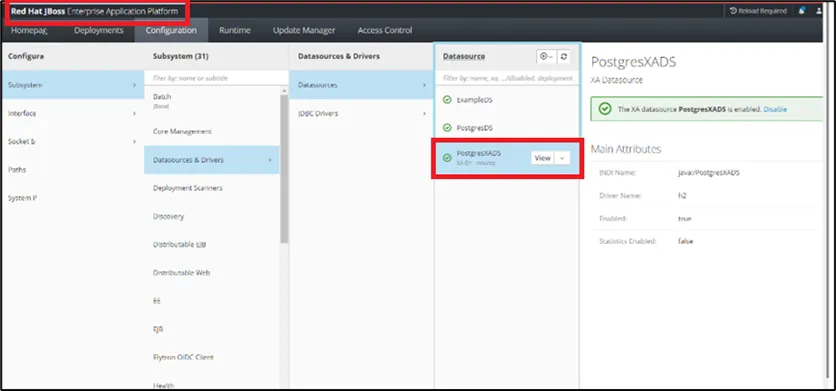Open the notifications bell icon
This screenshot has width=836, height=391.
coord(801,11)
